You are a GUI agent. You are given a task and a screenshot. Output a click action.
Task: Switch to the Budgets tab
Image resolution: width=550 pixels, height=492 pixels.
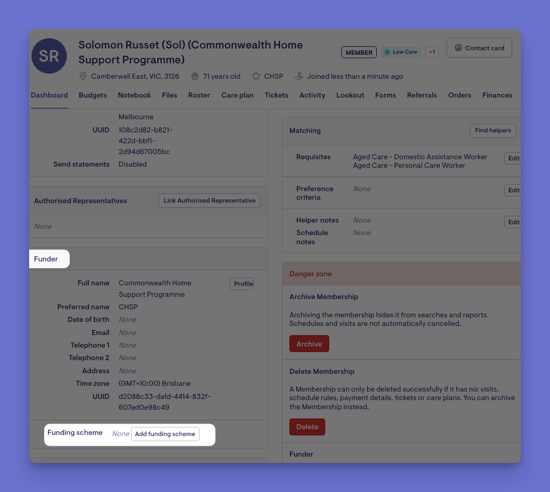tap(93, 95)
